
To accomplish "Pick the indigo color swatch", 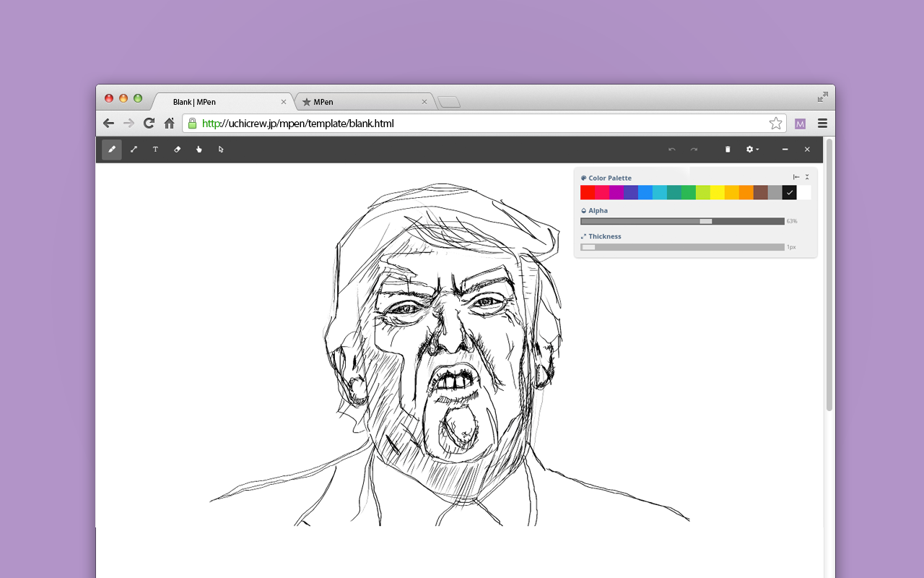I will [631, 192].
